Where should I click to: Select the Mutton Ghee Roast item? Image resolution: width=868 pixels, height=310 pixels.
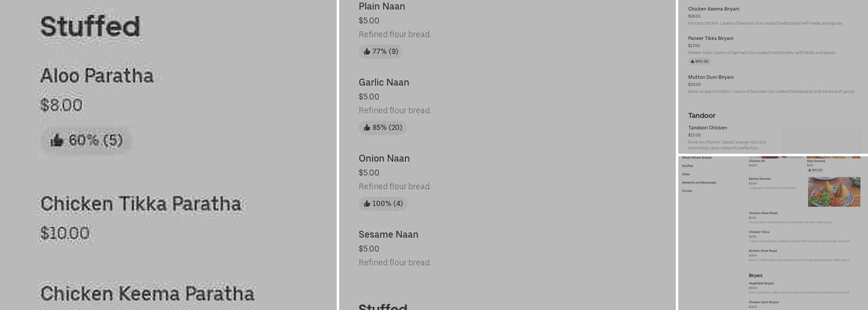point(763,251)
